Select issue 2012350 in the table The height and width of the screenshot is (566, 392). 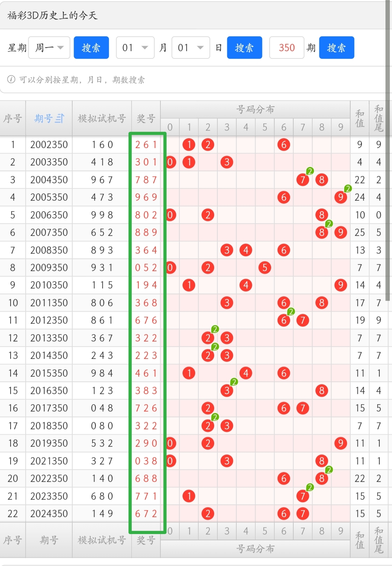[49, 320]
